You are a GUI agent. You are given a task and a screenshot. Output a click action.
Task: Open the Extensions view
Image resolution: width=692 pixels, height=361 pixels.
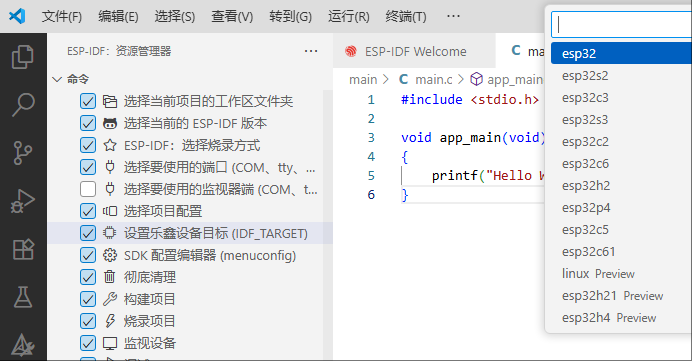23,249
